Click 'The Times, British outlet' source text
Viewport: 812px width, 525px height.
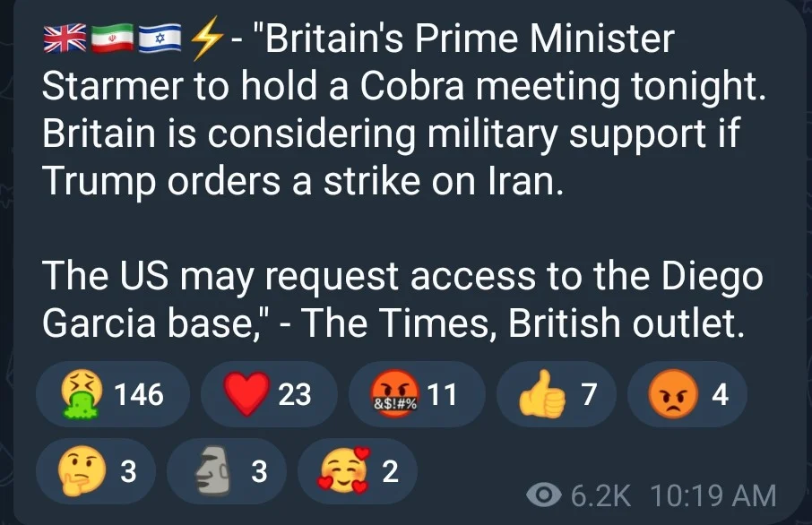[x=522, y=323]
